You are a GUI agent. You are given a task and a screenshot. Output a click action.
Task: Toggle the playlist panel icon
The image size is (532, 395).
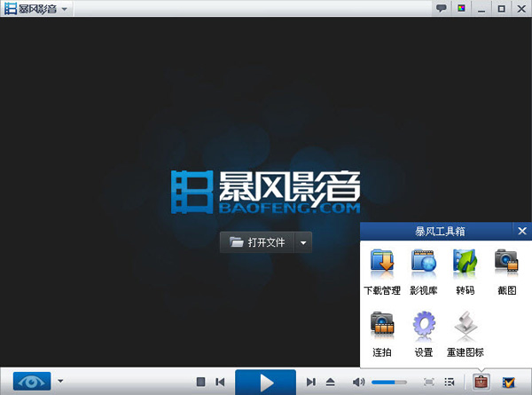[x=450, y=382]
